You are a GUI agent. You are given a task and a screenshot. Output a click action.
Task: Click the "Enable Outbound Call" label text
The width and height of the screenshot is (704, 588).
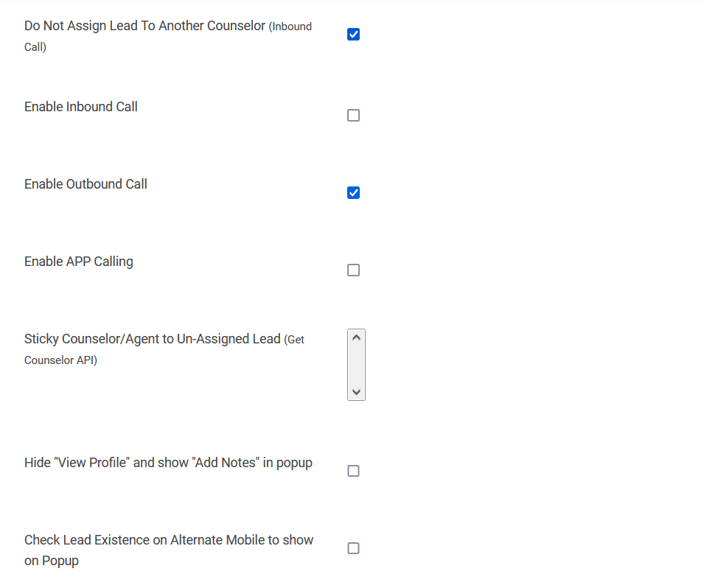[x=86, y=184]
